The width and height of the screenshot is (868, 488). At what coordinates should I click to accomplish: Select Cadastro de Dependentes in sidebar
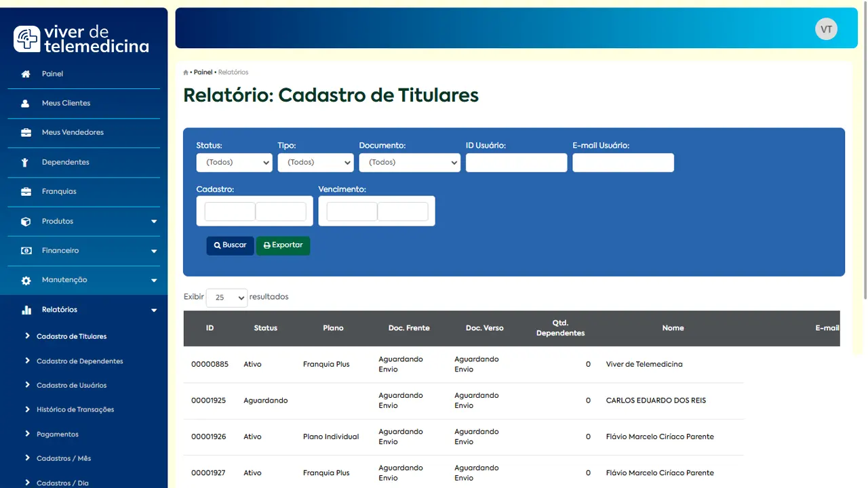(x=79, y=361)
